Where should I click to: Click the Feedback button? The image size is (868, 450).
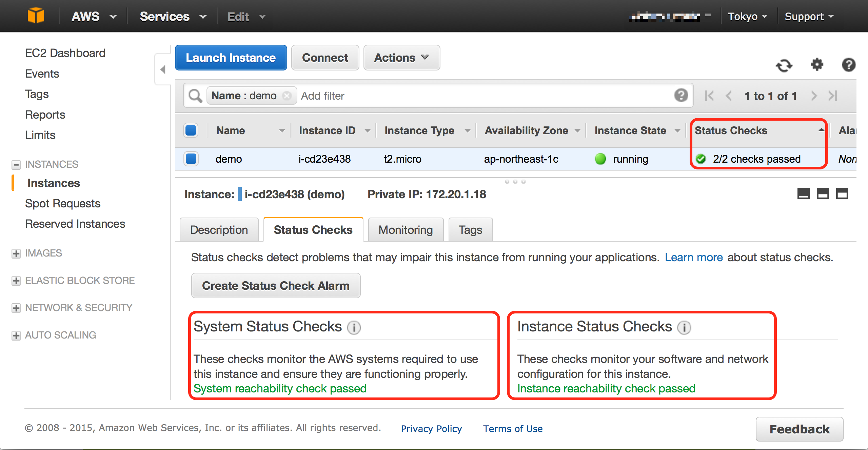click(x=800, y=429)
